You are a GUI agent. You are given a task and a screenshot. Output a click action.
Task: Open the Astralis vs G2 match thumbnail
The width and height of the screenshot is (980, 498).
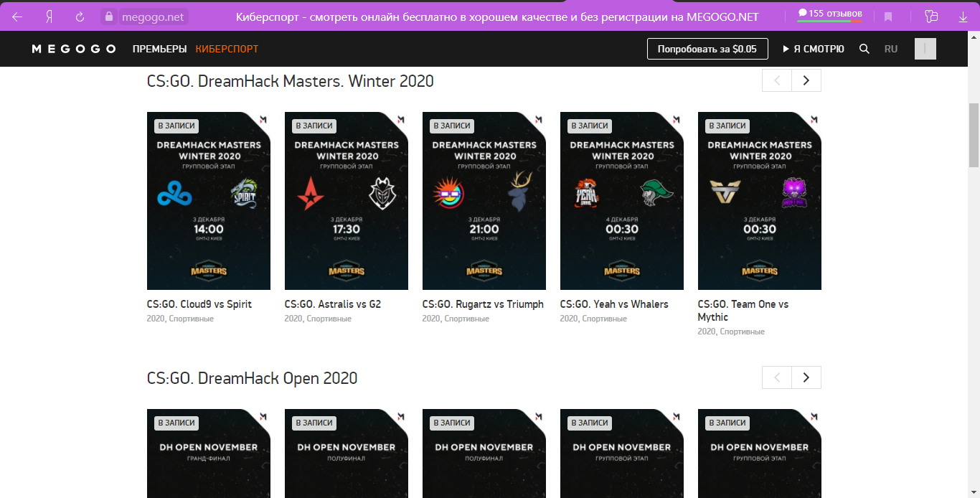tap(347, 201)
